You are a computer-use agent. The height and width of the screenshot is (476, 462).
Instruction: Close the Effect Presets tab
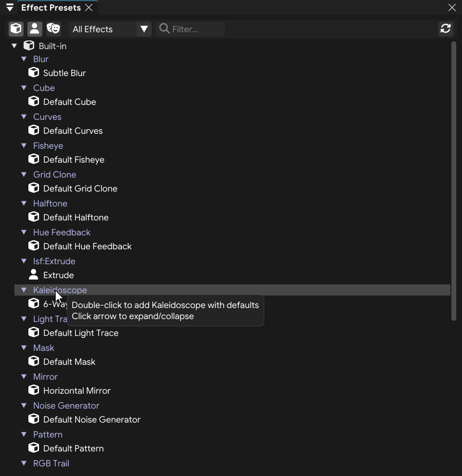click(x=89, y=8)
